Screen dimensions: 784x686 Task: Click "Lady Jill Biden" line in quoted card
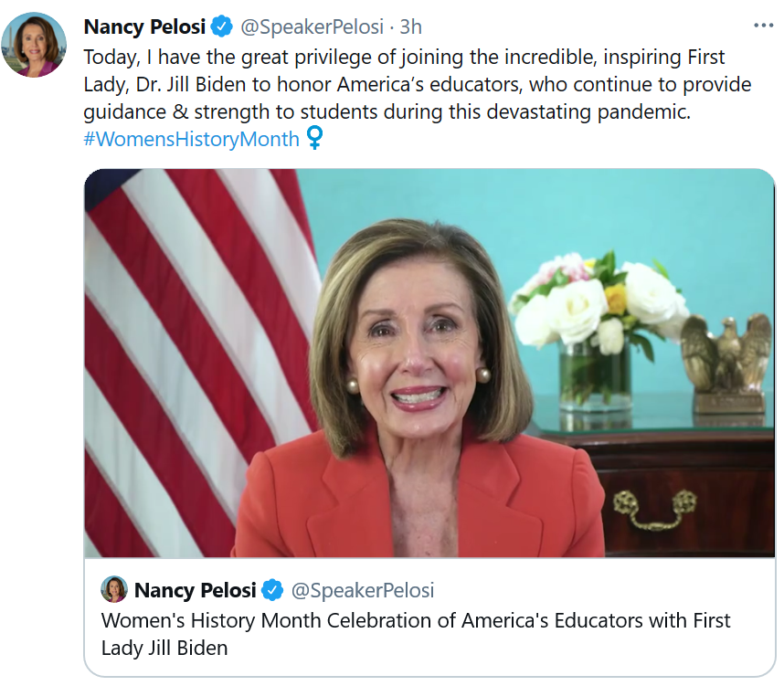tap(164, 649)
